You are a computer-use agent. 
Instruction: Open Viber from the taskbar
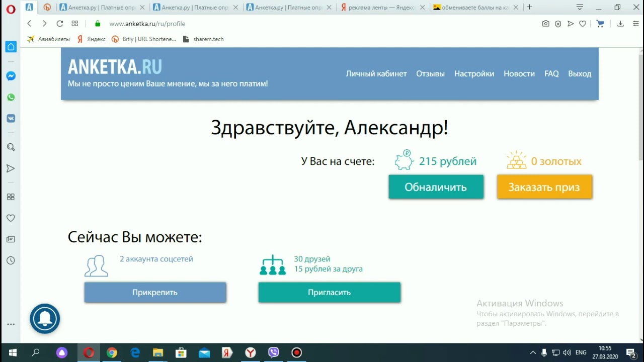(274, 352)
